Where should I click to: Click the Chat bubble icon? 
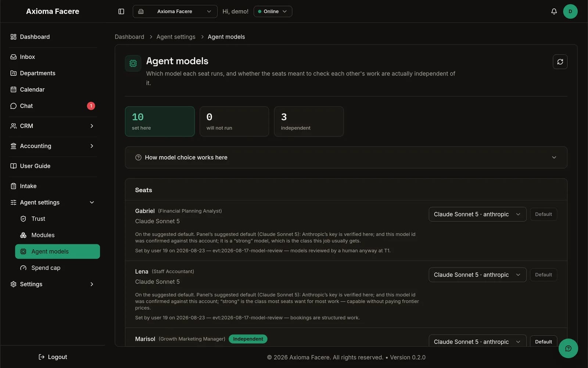pos(14,106)
